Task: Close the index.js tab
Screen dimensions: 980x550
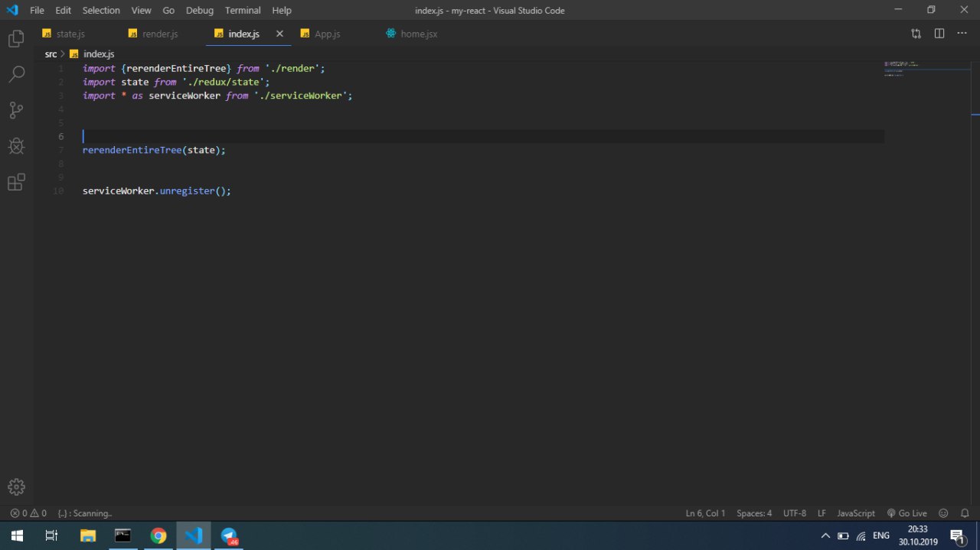Action: 279,34
